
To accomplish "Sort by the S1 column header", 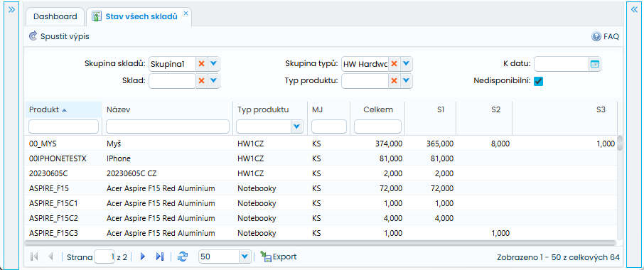I will coord(431,109).
